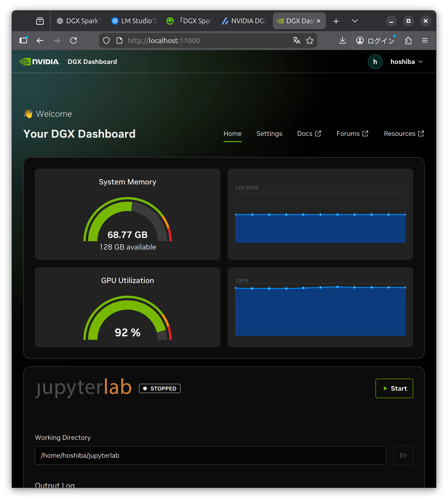Click the 92 % utilization value
The image size is (448, 501).
tap(128, 332)
